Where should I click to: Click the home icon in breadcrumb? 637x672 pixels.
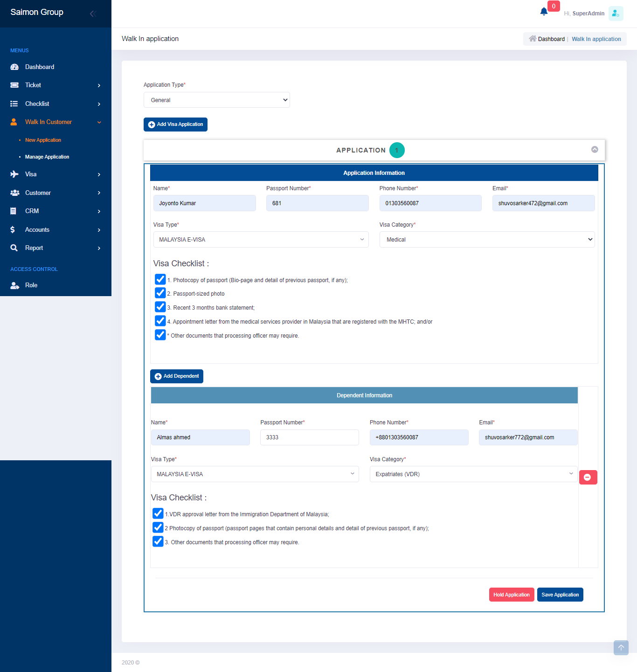533,39
